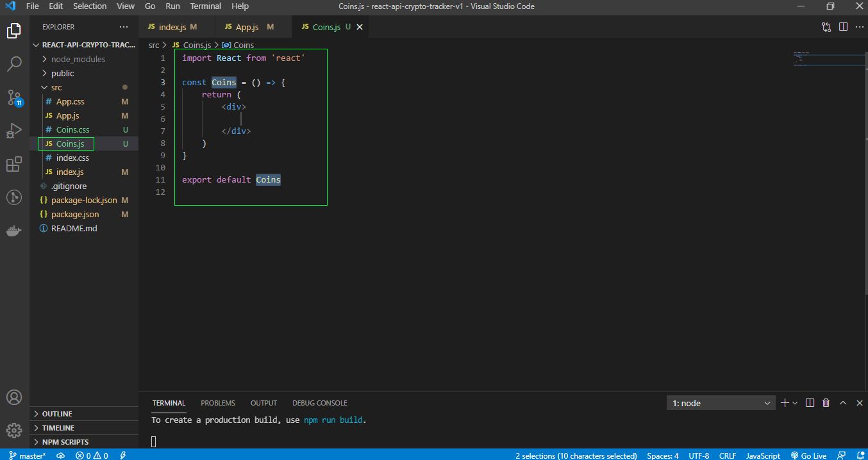The image size is (868, 460).
Task: Open errors and warnings count in status bar
Action: pos(92,456)
